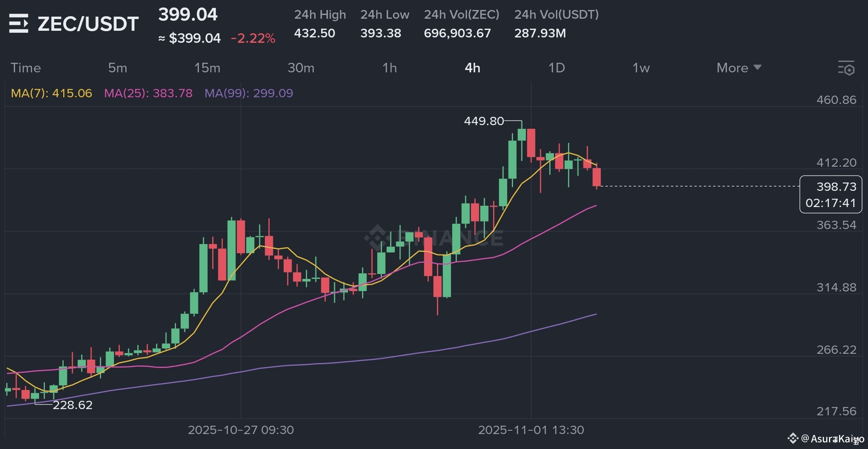
Task: Click the MA(25) indicator label
Action: click(148, 93)
